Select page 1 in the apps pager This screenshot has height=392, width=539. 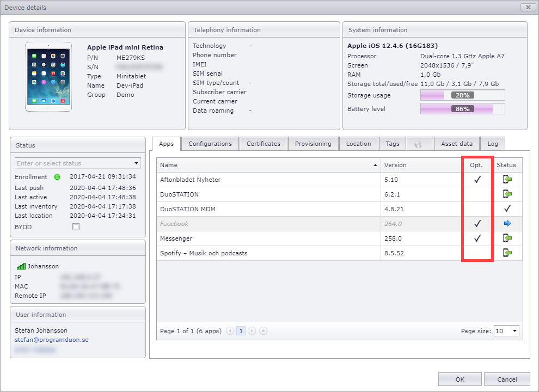coord(241,331)
